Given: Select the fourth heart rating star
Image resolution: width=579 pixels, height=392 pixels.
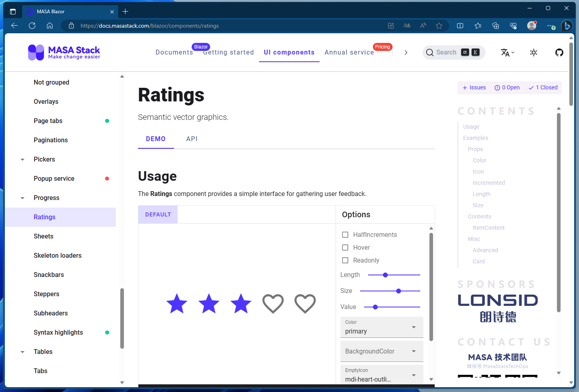Looking at the screenshot, I should click(x=273, y=303).
